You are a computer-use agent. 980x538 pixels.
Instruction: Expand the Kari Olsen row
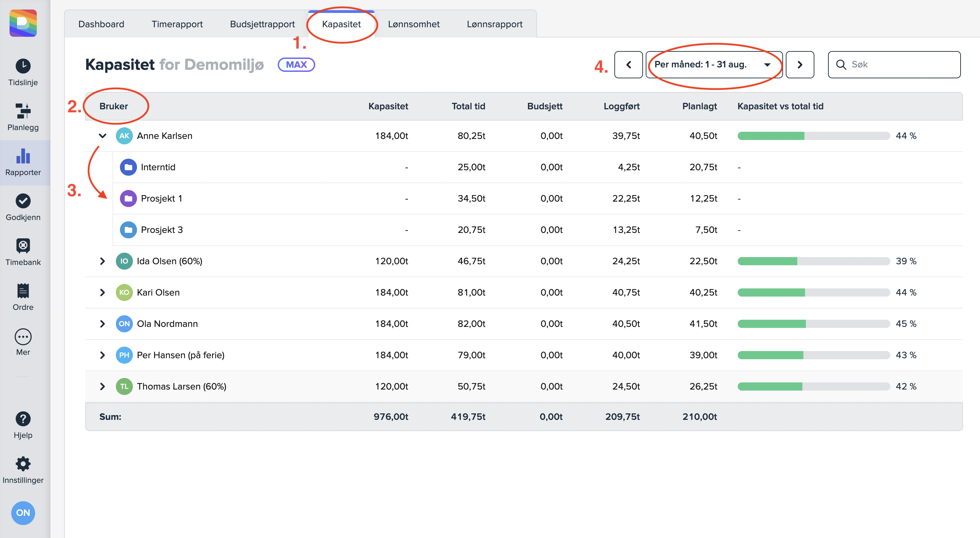coord(102,292)
